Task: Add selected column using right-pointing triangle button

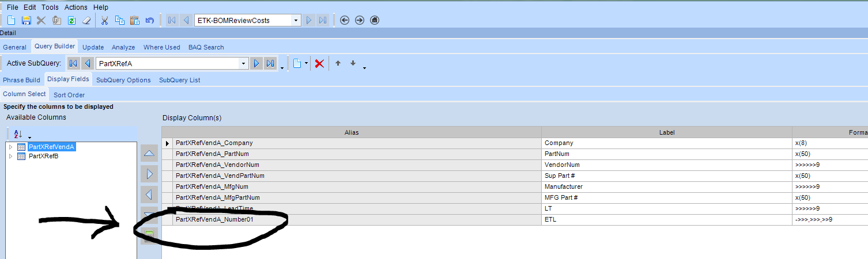Action: (x=149, y=173)
